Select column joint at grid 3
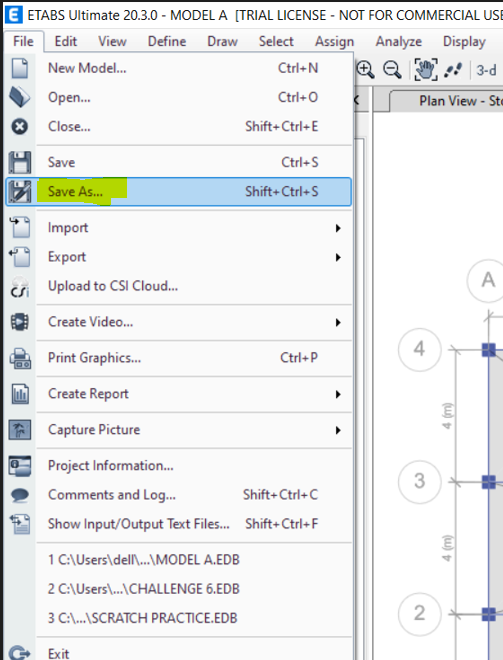 (489, 482)
